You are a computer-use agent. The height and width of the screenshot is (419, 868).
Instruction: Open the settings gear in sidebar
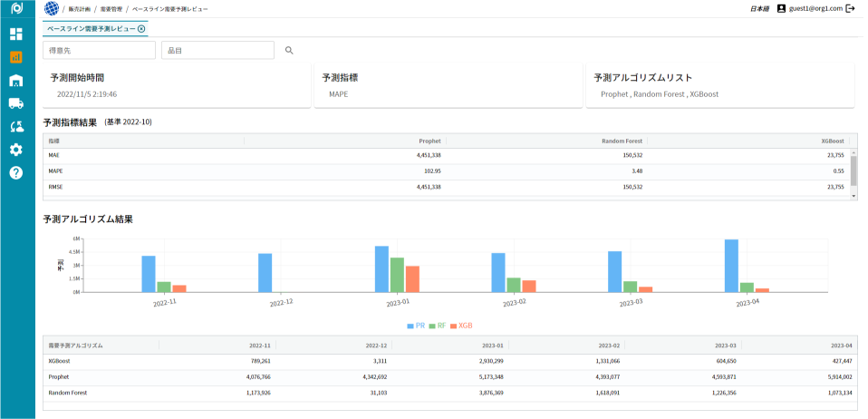[16, 150]
